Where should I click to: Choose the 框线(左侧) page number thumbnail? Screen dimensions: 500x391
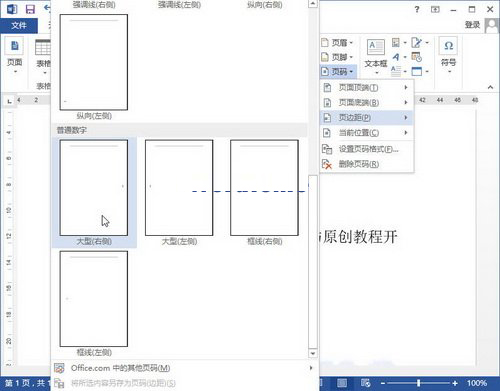[94, 299]
